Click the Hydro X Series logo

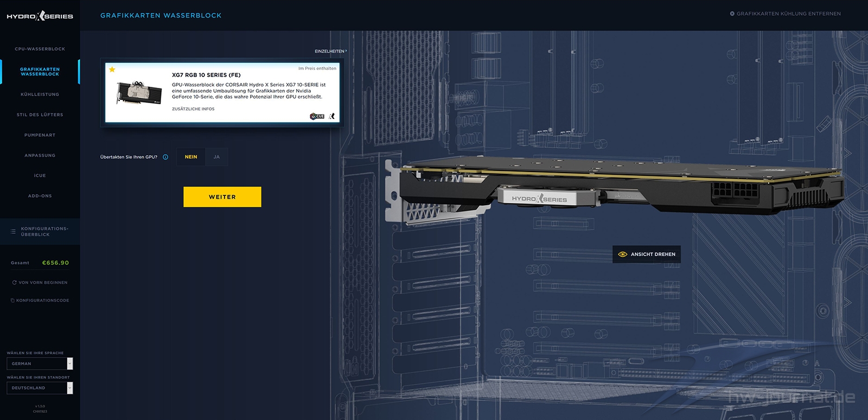click(x=40, y=16)
